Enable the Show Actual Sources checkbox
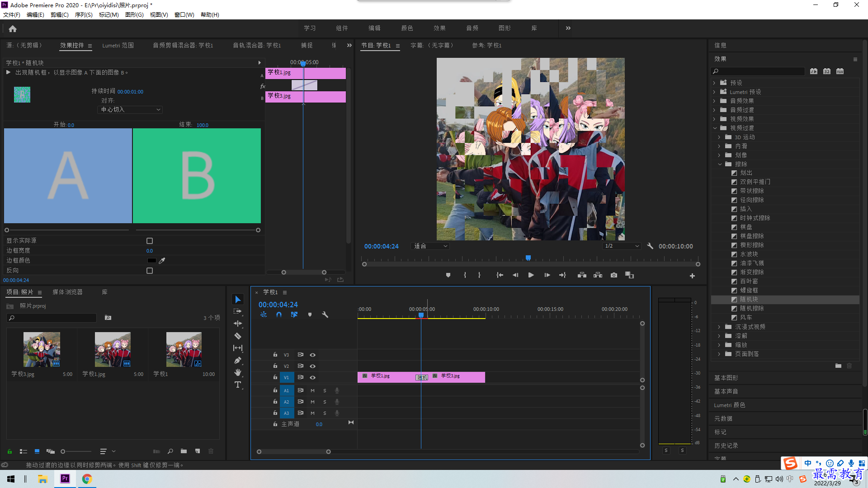868x488 pixels. (150, 241)
